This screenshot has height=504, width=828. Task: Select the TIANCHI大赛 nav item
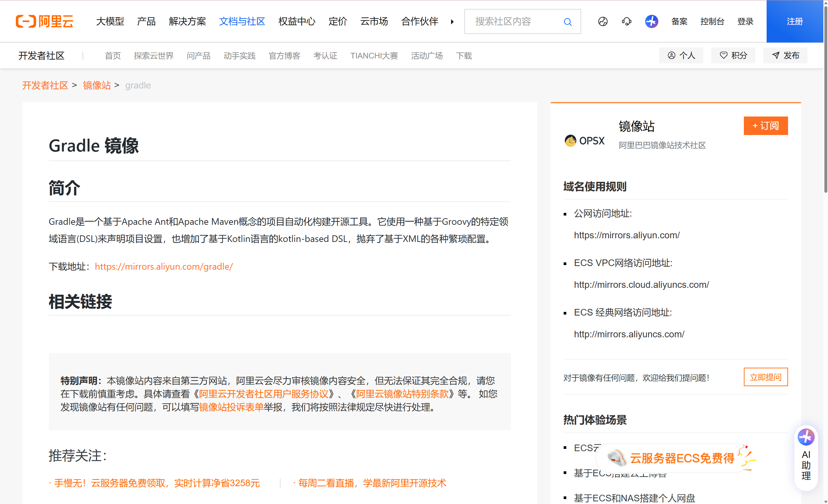point(374,56)
